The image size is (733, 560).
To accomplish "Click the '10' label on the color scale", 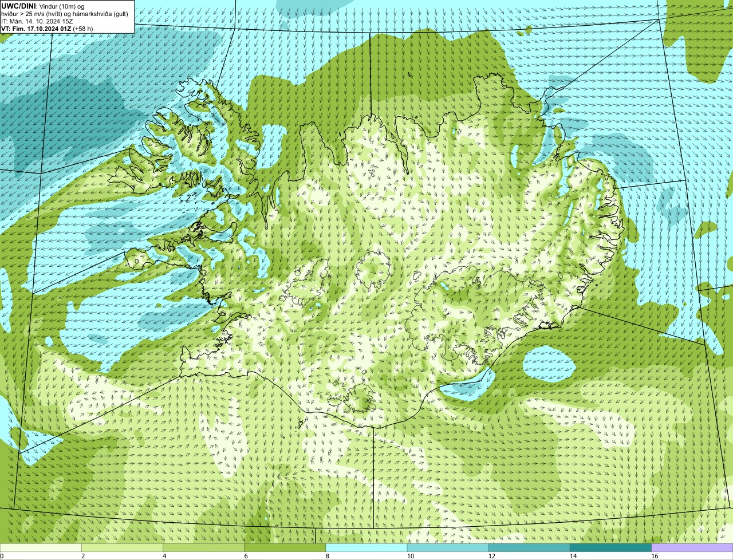I will tap(411, 556).
